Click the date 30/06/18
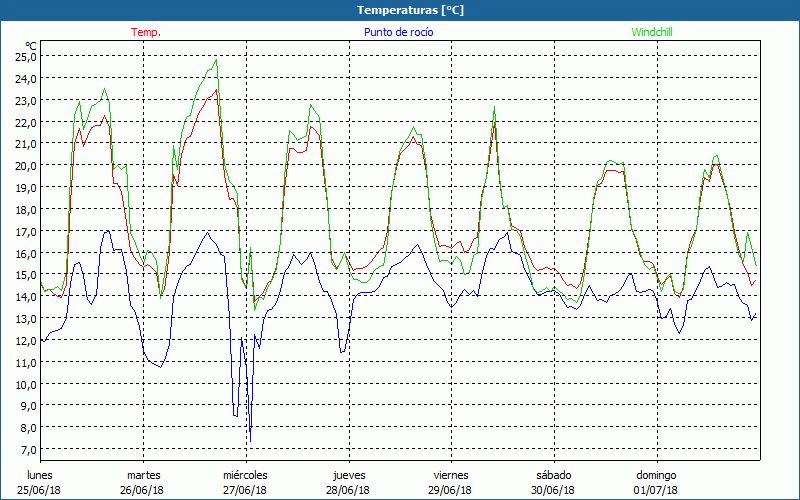This screenshot has width=800, height=500. point(553,490)
